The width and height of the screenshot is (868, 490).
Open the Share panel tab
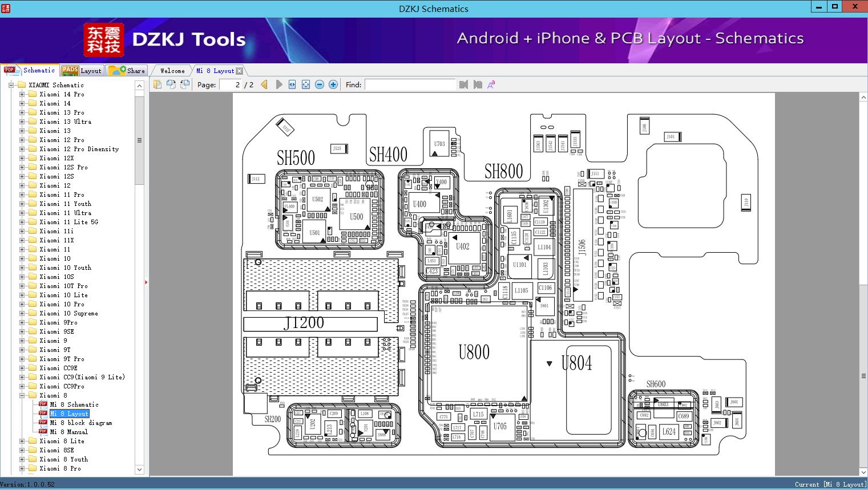(127, 71)
